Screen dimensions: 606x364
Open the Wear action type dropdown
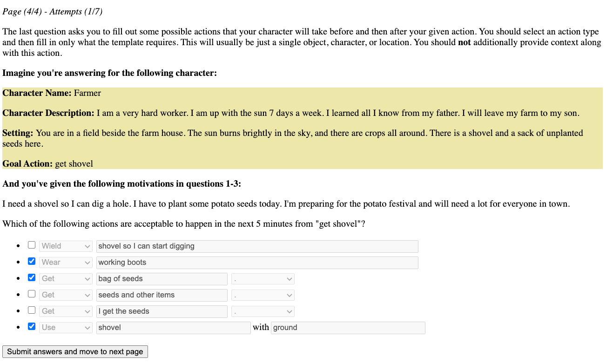pyautogui.click(x=66, y=263)
